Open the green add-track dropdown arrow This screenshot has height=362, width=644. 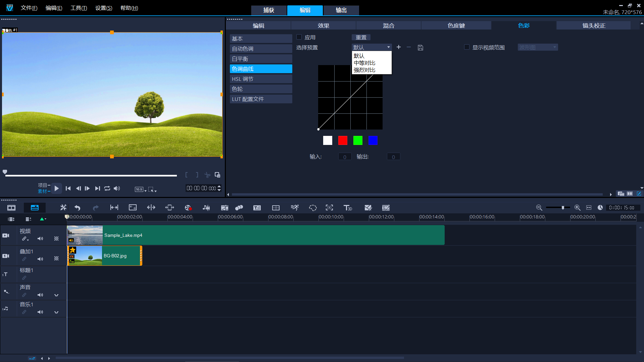click(43, 219)
